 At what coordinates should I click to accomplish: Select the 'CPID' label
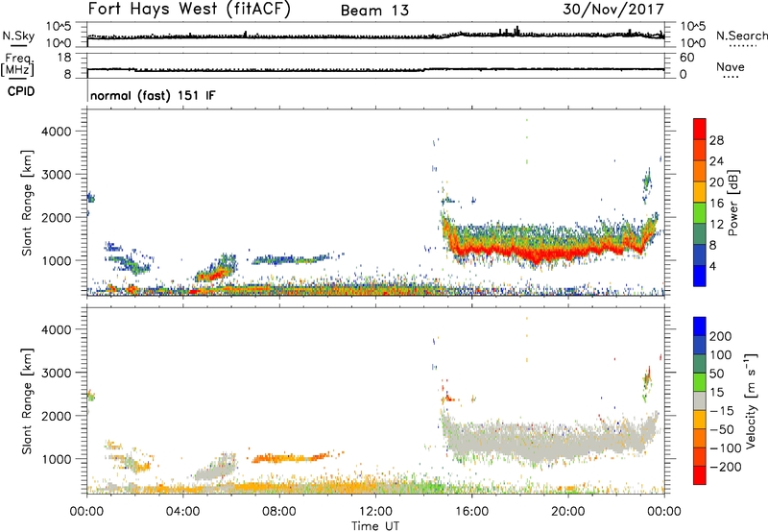(21, 91)
